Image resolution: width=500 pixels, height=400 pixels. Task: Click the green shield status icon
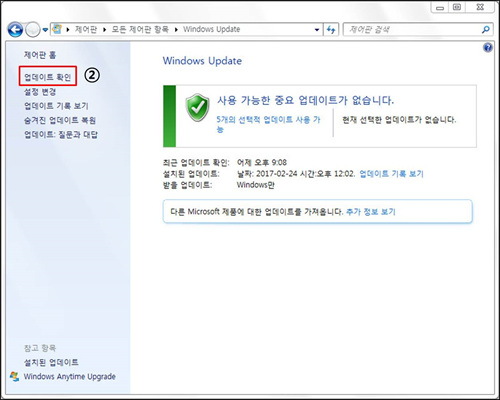tap(197, 107)
